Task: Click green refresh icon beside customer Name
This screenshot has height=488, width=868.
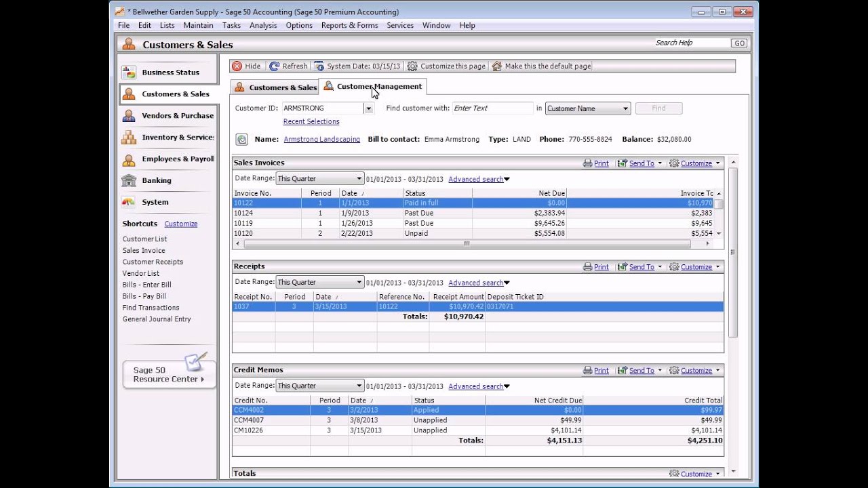Action: 241,140
